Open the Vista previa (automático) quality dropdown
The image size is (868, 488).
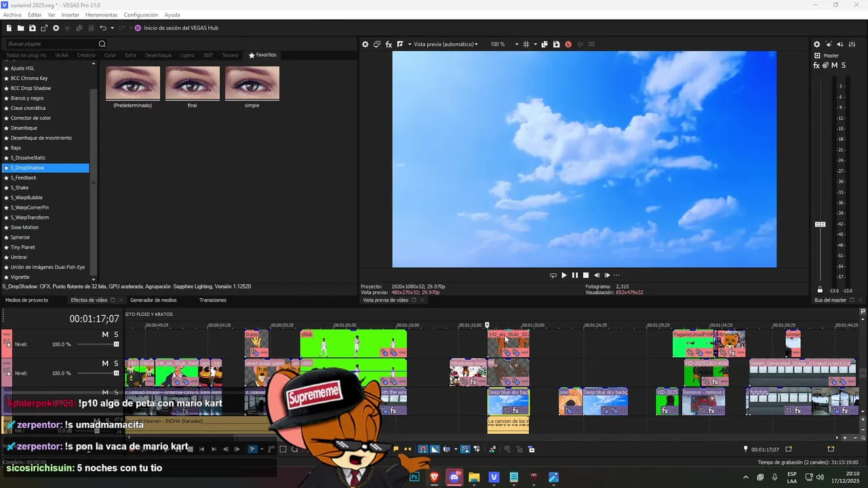(x=446, y=44)
